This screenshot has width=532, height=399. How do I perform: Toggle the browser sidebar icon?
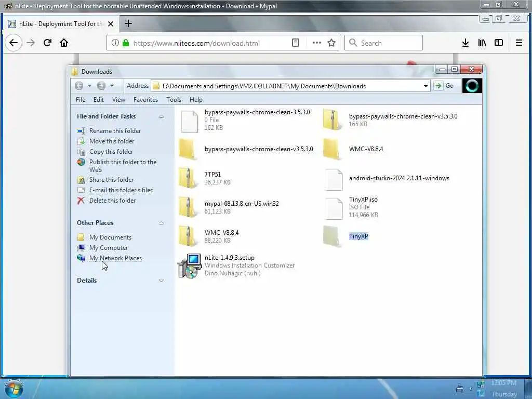(x=499, y=43)
